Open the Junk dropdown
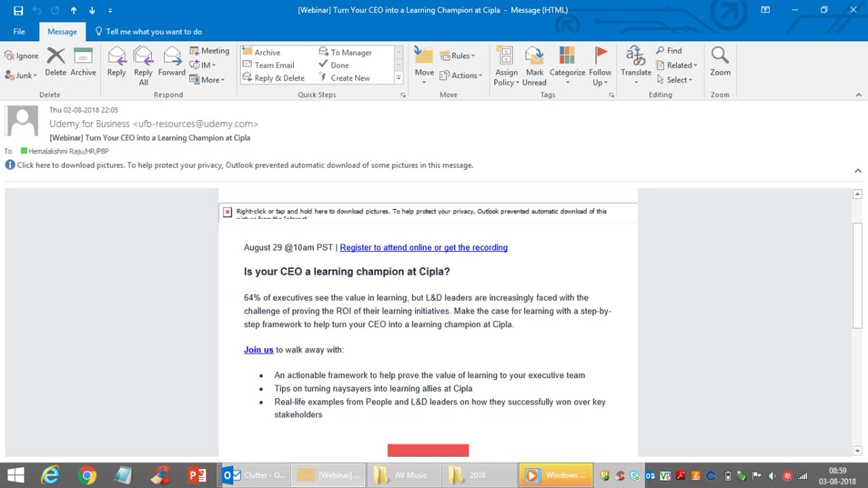The width and height of the screenshot is (868, 488). pos(21,75)
